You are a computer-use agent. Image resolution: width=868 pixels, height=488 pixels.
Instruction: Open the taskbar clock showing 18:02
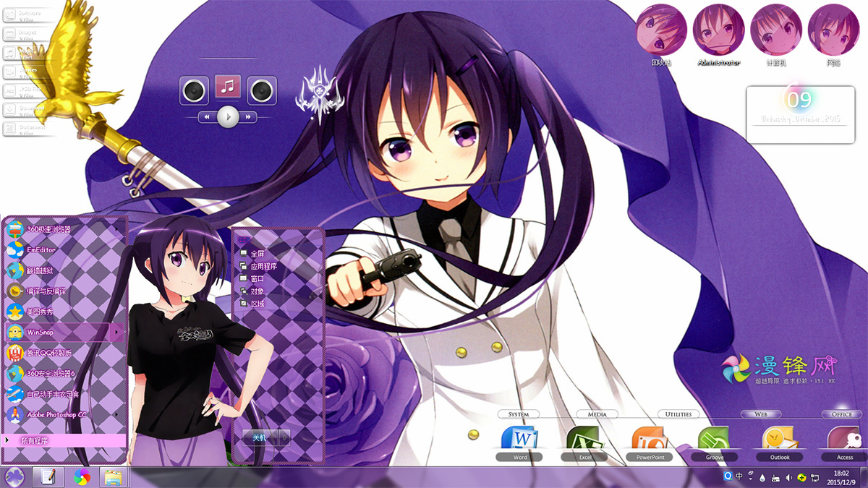pos(841,477)
